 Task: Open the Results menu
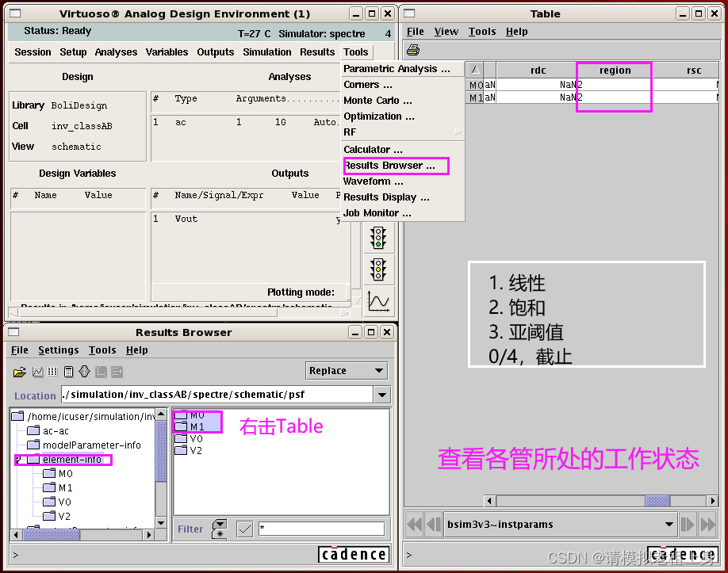pos(317,52)
